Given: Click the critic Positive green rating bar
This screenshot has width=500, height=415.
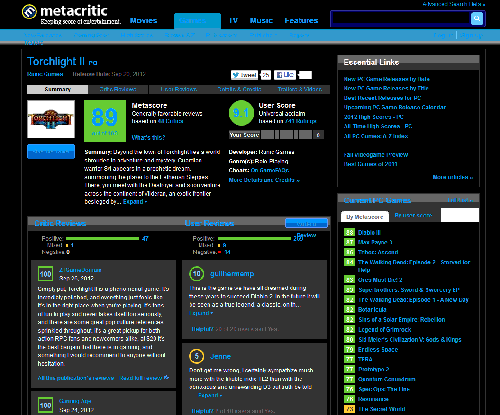Looking at the screenshot, I should pyautogui.click(x=102, y=238).
